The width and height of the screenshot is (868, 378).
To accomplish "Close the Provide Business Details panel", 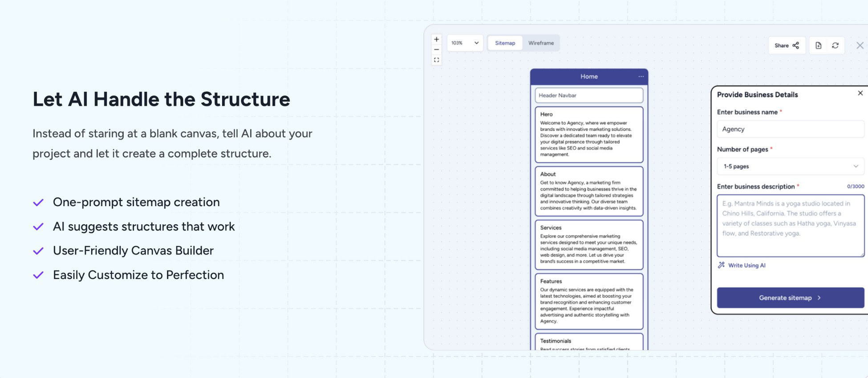I will point(860,93).
